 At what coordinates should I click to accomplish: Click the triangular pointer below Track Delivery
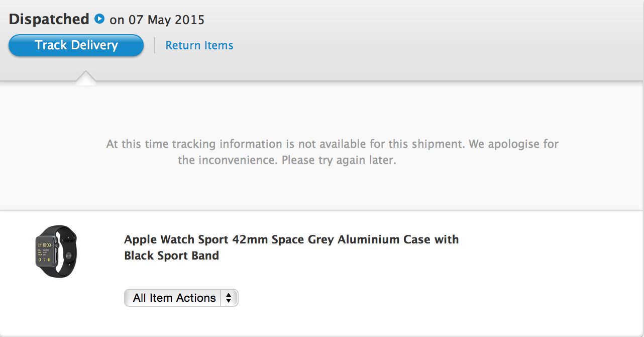point(86,77)
